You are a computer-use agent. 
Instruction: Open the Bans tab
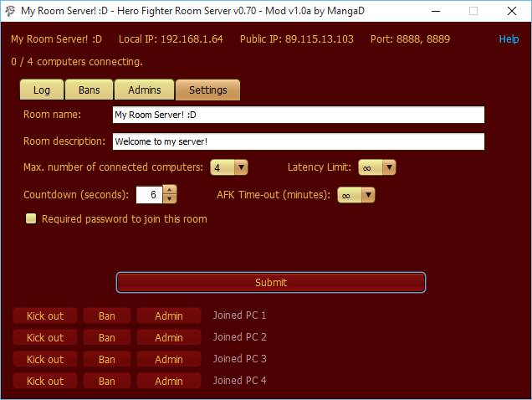click(x=90, y=90)
